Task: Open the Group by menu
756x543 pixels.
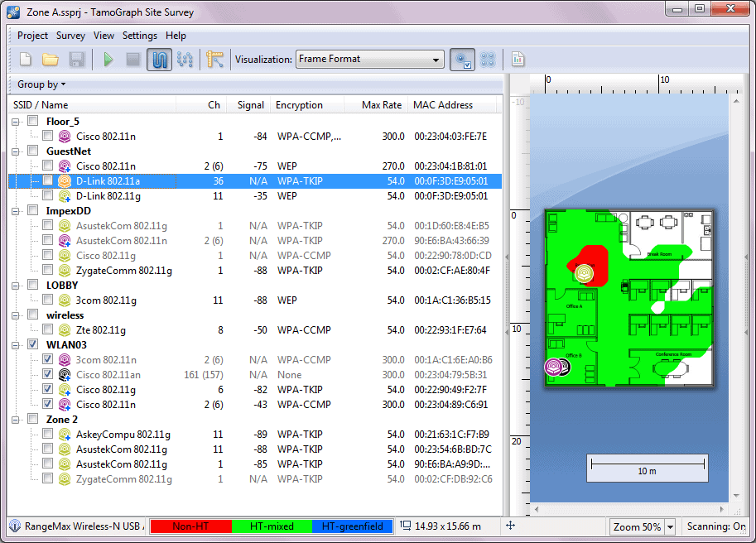Action: coord(41,84)
